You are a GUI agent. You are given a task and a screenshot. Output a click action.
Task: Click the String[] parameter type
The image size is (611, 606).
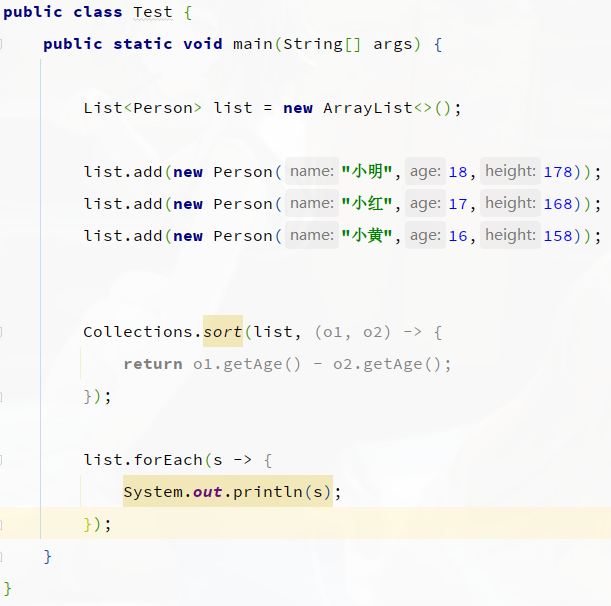322,44
